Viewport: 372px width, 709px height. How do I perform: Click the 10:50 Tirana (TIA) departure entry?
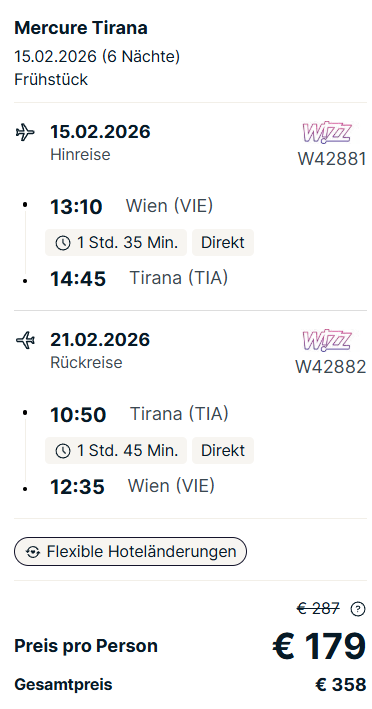click(139, 414)
